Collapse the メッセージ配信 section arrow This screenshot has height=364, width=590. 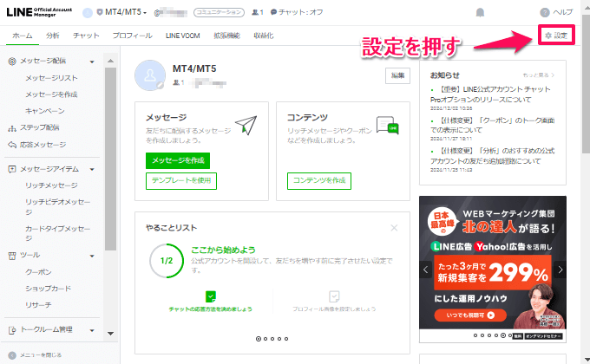click(92, 62)
